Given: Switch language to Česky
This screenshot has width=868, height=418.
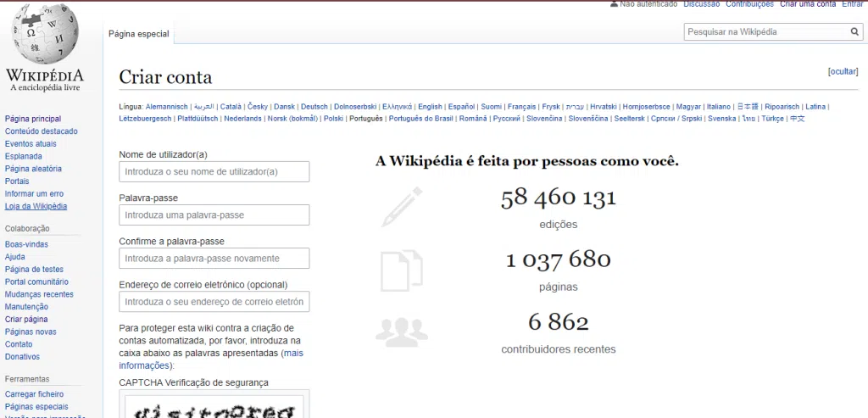Looking at the screenshot, I should 258,106.
